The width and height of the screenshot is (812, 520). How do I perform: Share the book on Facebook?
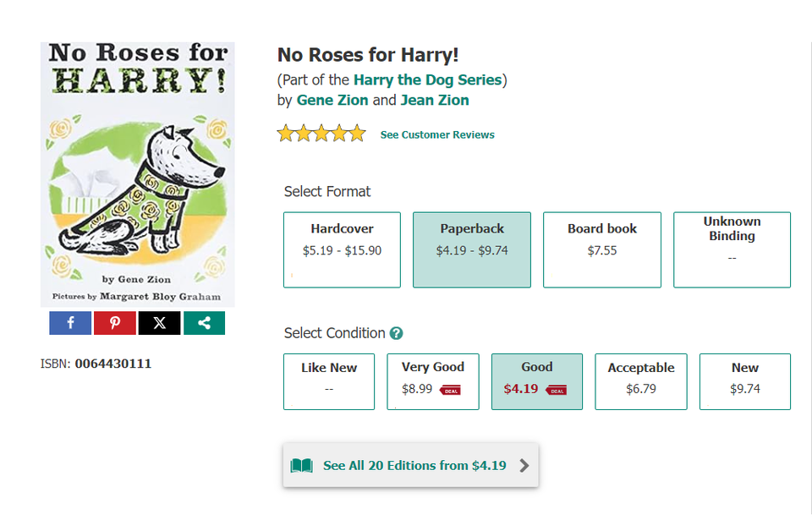69,323
